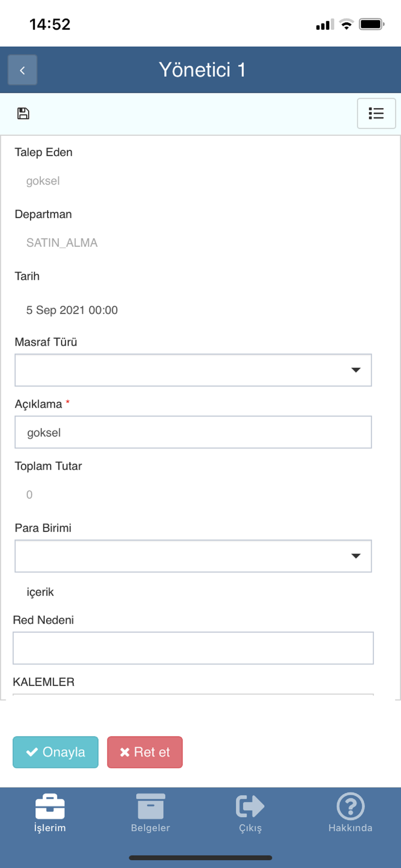
Task: Tap the battery indicator icon
Action: (371, 24)
